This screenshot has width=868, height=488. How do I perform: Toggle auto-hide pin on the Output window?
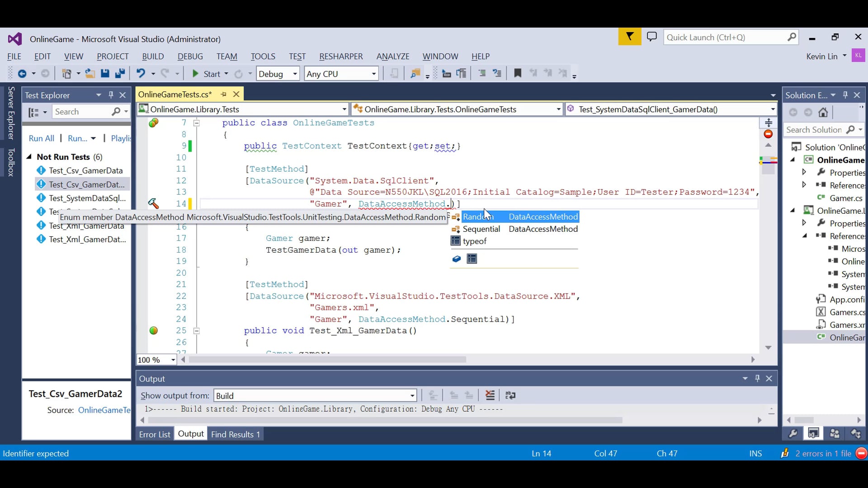pos(756,378)
